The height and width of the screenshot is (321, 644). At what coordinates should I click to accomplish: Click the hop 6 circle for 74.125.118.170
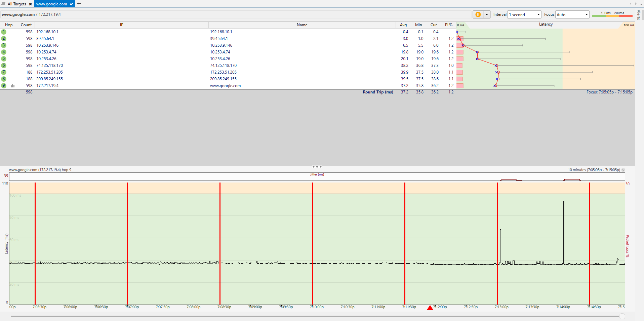[x=4, y=66]
